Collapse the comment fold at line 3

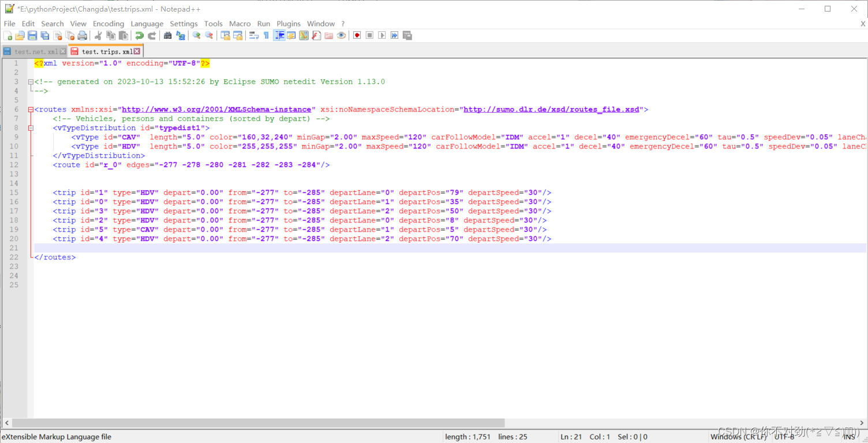(31, 81)
